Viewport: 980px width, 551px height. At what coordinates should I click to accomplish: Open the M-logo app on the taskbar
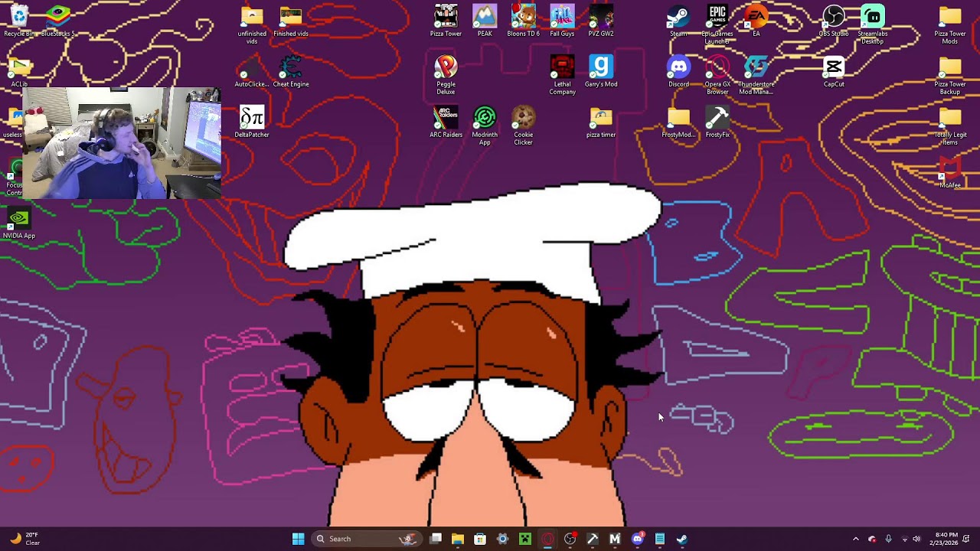click(x=615, y=539)
